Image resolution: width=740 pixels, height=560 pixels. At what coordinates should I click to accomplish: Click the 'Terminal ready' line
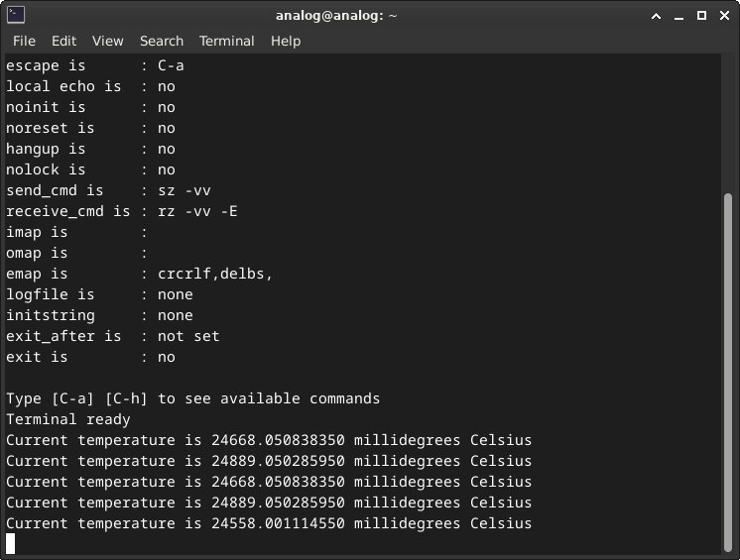click(67, 419)
